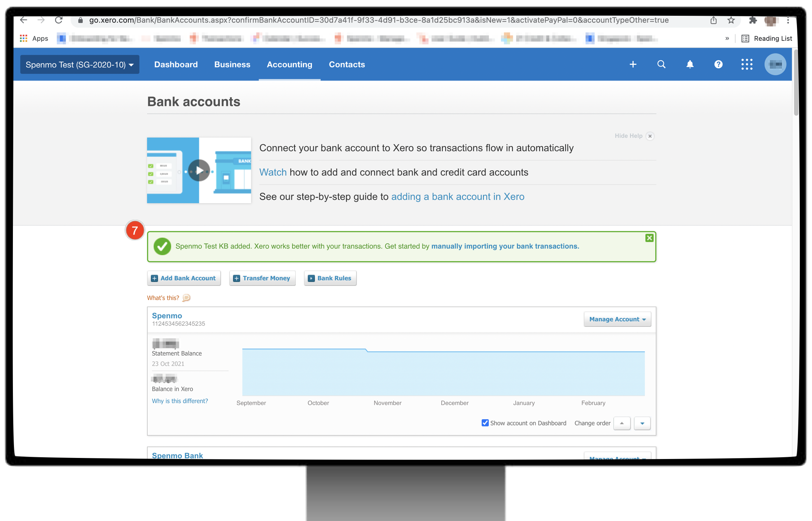812x521 pixels.
Task: Open the Xero apps grid icon
Action: (x=747, y=64)
